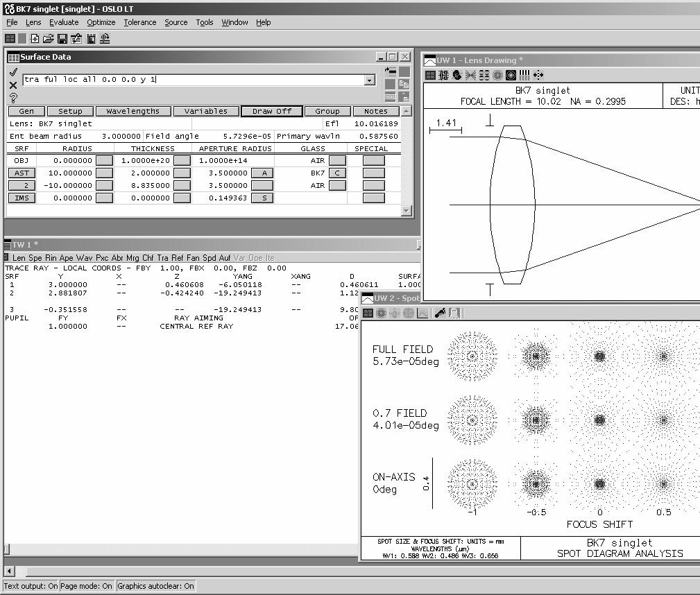700x595 pixels.
Task: Open Spot Diagram window setup grid icon
Action: point(368,313)
